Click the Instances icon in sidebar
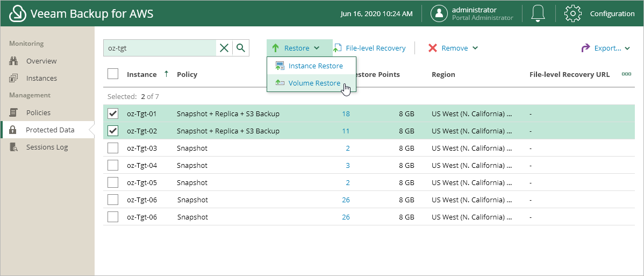 [13, 78]
